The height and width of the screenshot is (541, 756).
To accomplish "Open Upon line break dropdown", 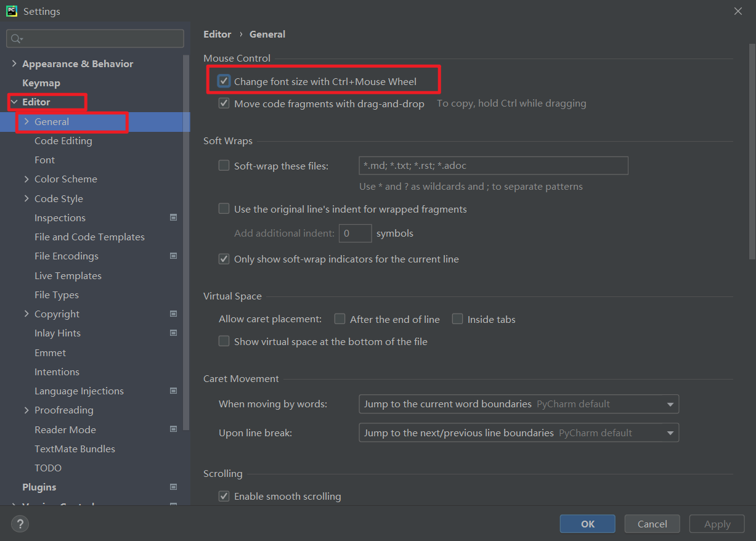I will click(x=519, y=433).
